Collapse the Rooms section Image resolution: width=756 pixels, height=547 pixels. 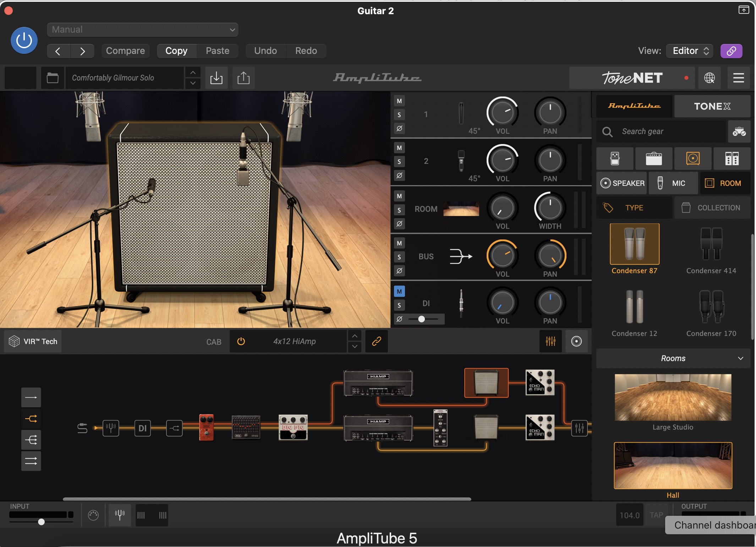[x=673, y=359]
